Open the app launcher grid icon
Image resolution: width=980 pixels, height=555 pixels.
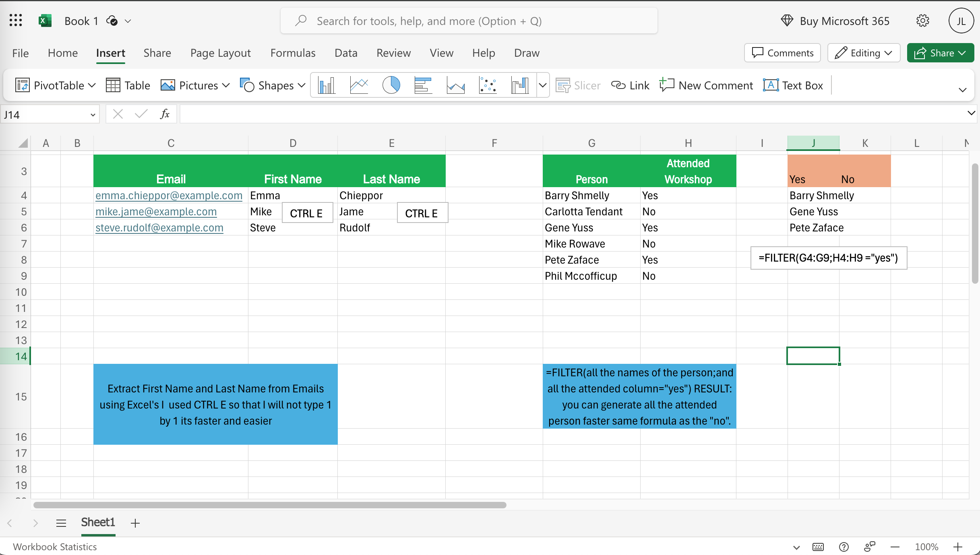16,21
